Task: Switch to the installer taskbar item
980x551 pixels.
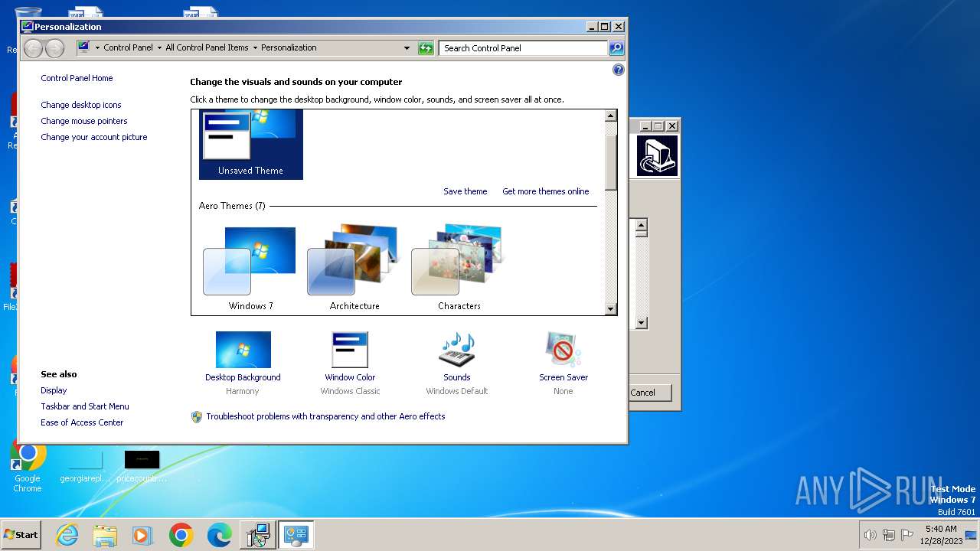Action: point(257,535)
